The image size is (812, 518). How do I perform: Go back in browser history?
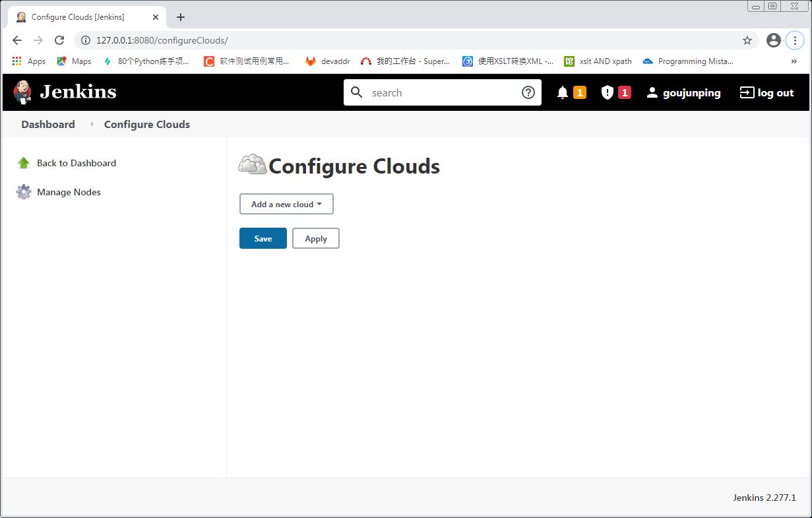(17, 40)
